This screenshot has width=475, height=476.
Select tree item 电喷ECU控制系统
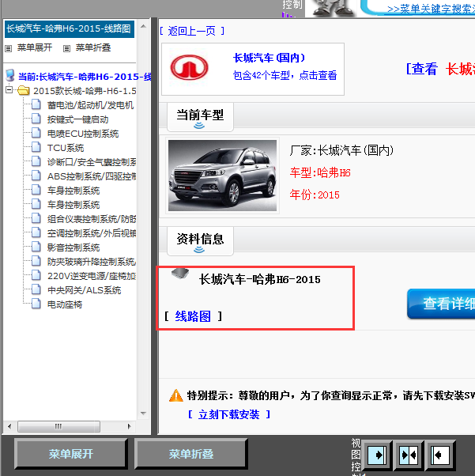tap(83, 134)
